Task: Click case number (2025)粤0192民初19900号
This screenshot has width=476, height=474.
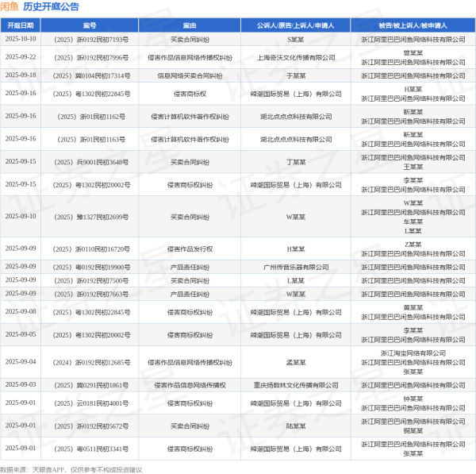Action: point(91,267)
